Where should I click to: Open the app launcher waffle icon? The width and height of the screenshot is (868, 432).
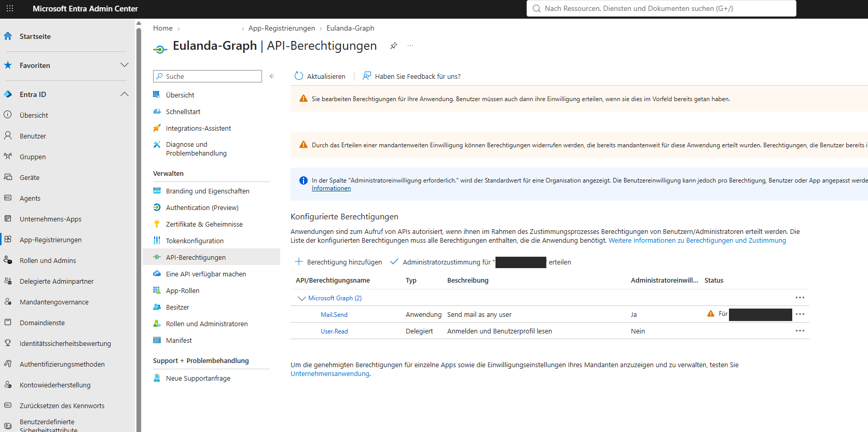click(10, 8)
